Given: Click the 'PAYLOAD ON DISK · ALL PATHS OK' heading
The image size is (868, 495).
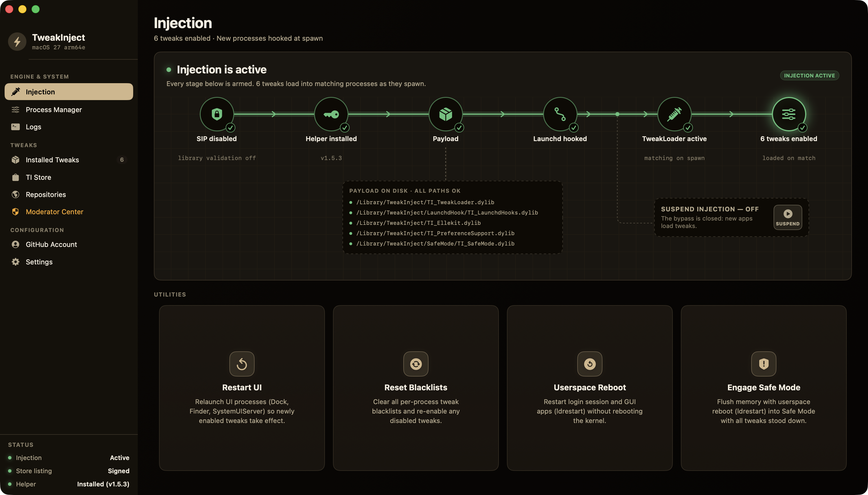Looking at the screenshot, I should tap(404, 191).
